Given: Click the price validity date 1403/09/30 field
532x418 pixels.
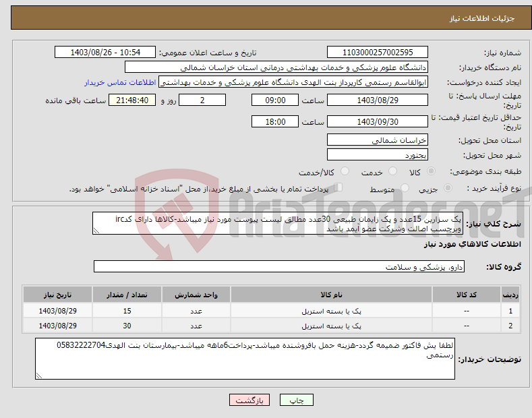Looking at the screenshot, I should coord(378,121).
